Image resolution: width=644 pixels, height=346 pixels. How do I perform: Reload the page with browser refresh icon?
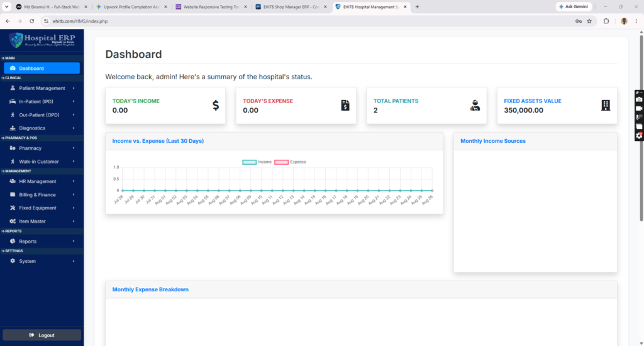tap(31, 21)
